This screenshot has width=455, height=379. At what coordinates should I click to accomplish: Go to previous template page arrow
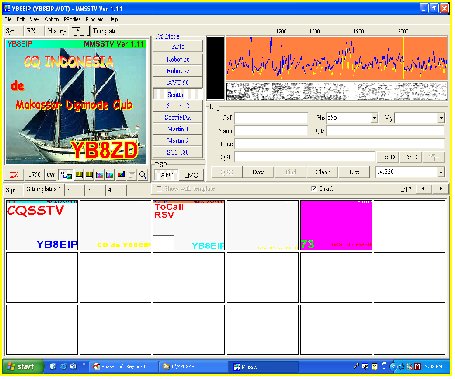click(x=423, y=189)
